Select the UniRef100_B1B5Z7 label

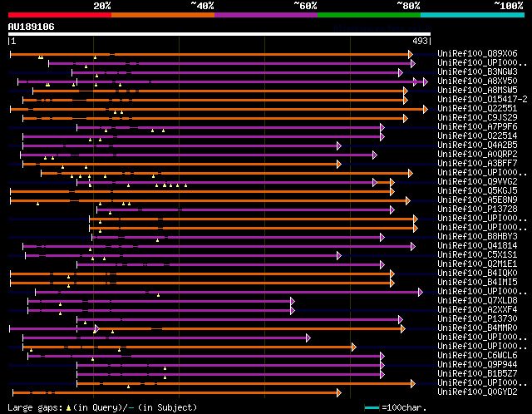(x=477, y=373)
